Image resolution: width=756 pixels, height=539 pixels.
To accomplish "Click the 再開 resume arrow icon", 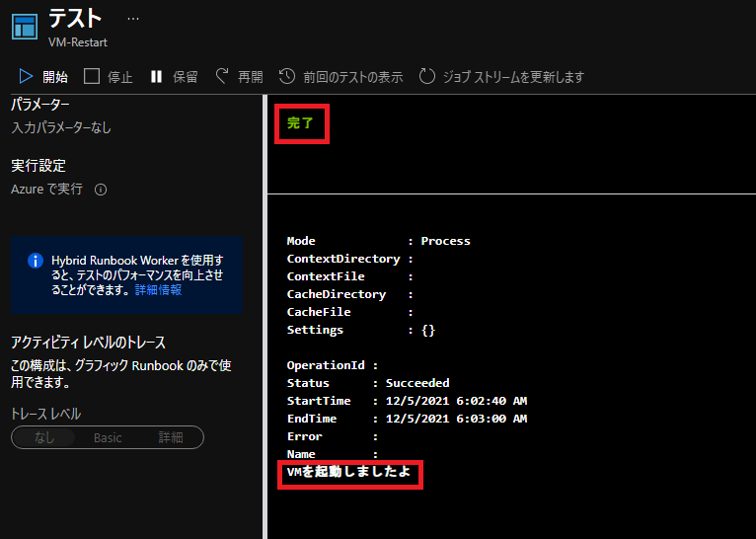I will 221,76.
